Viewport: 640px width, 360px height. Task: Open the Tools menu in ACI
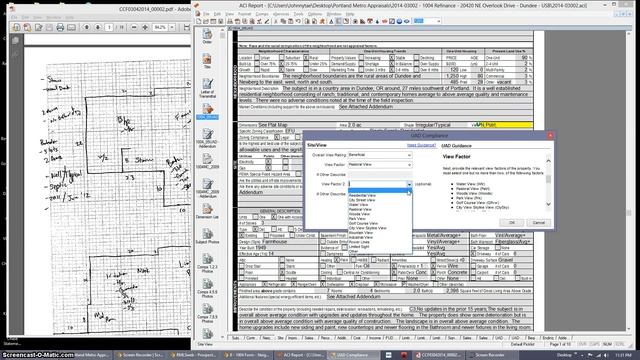[x=299, y=14]
